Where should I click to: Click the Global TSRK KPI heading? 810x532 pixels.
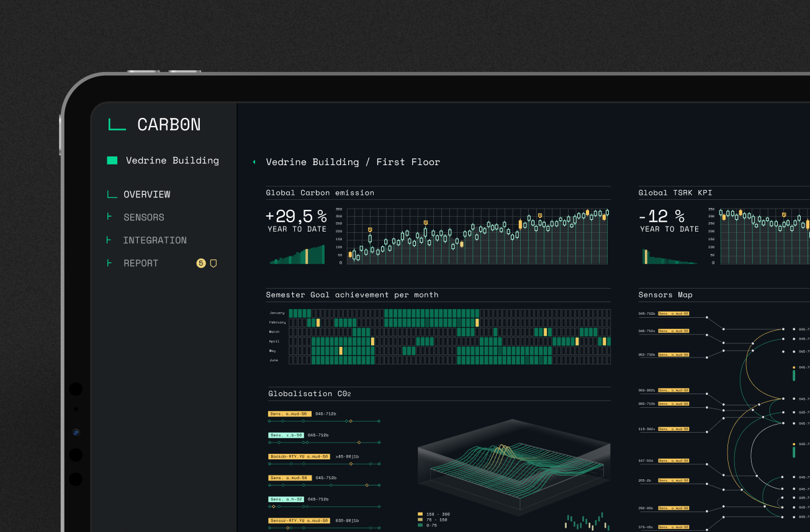(675, 192)
